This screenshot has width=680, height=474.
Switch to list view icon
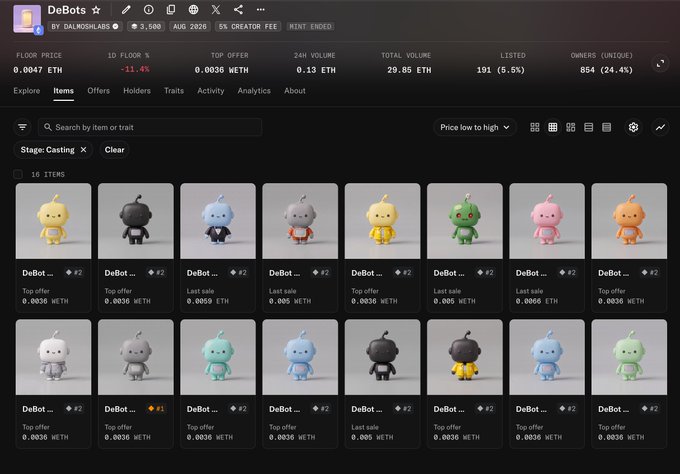coord(588,127)
